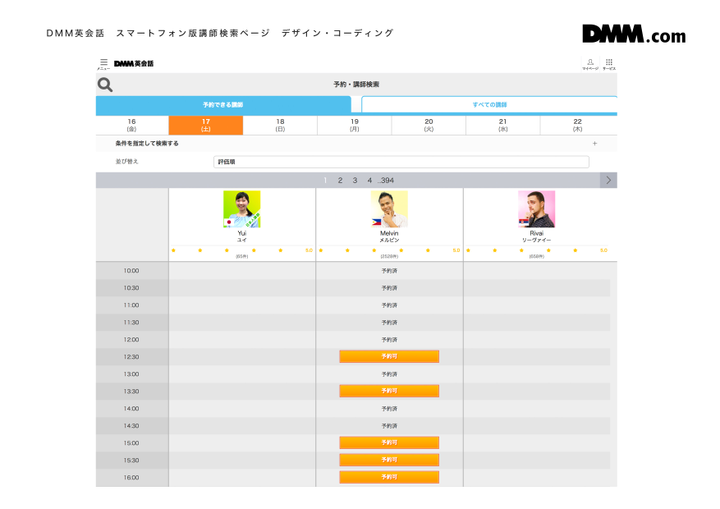Open teacher Melvin's profile photo
Screen dimensions: 720x509
click(389, 209)
